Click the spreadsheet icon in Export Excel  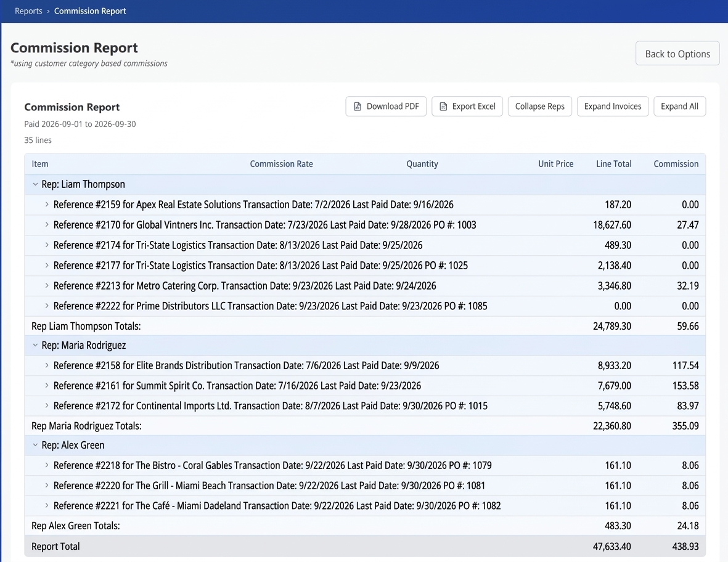click(443, 106)
